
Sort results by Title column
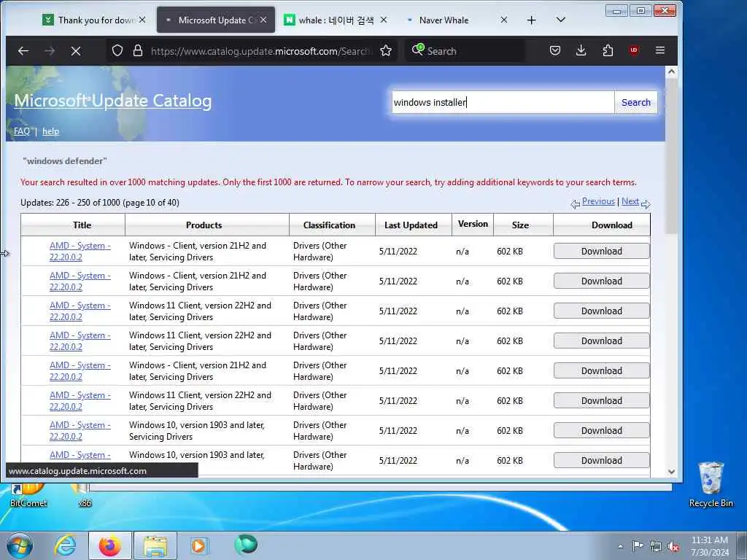82,225
